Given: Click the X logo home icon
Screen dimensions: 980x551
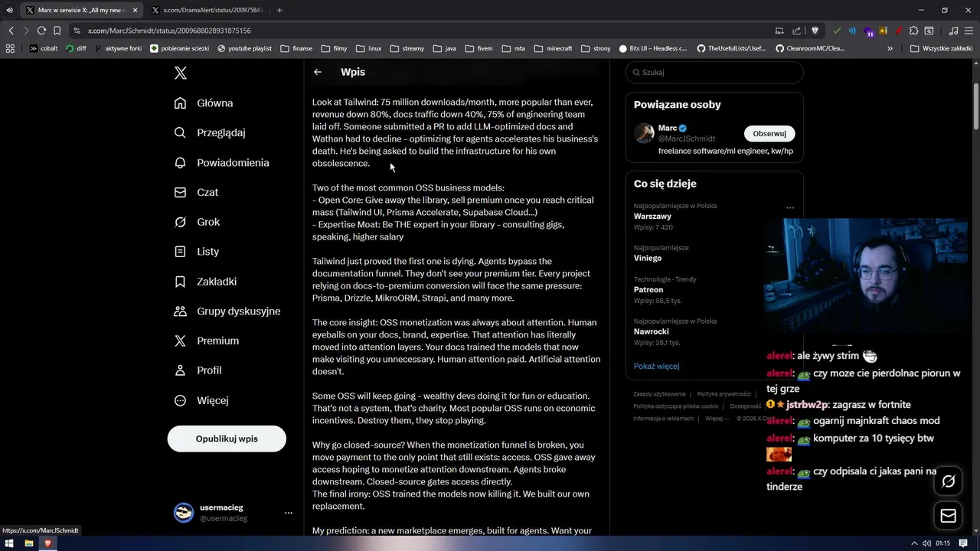Looking at the screenshot, I should (x=181, y=73).
